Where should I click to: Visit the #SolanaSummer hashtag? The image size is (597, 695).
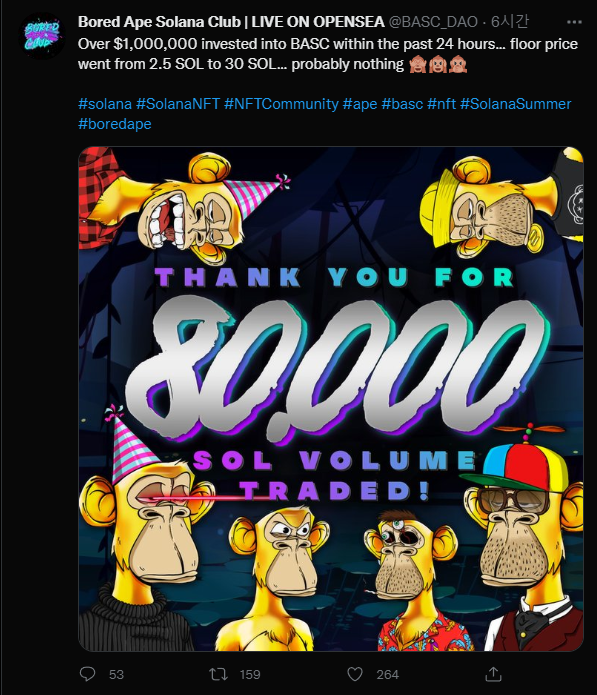click(x=515, y=104)
